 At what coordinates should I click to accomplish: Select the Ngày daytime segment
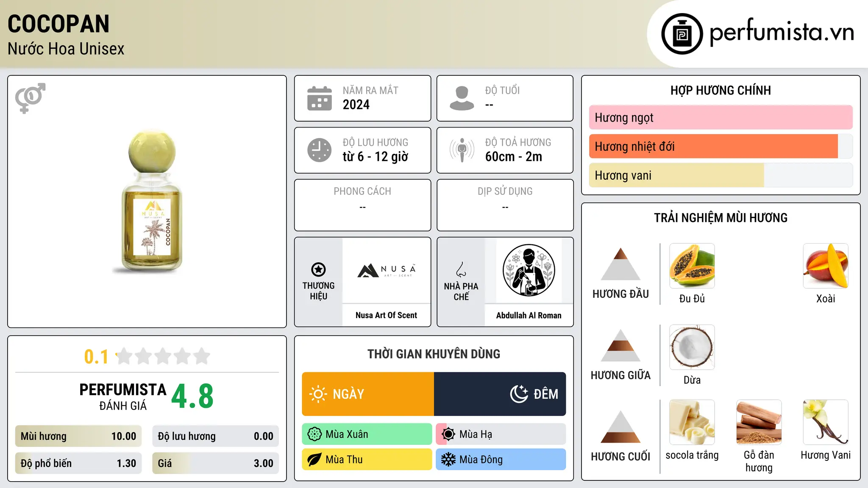click(368, 394)
